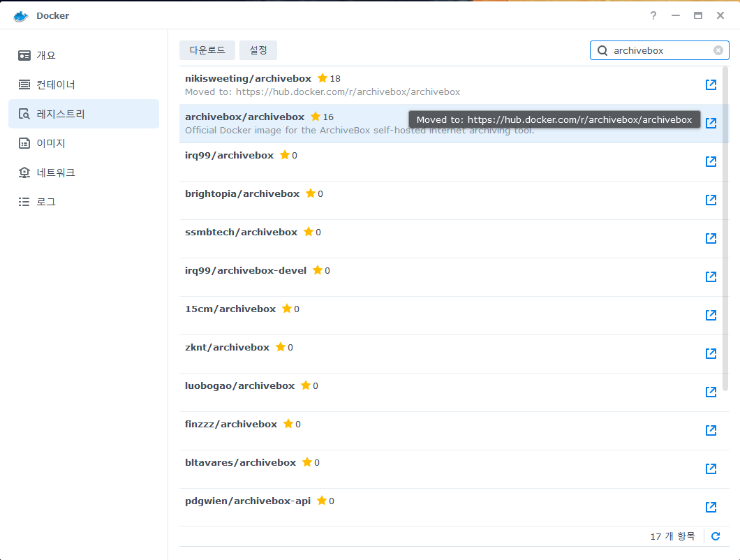This screenshot has width=740, height=560.
Task: Open external link for luobogao/archivebox
Action: pos(711,392)
